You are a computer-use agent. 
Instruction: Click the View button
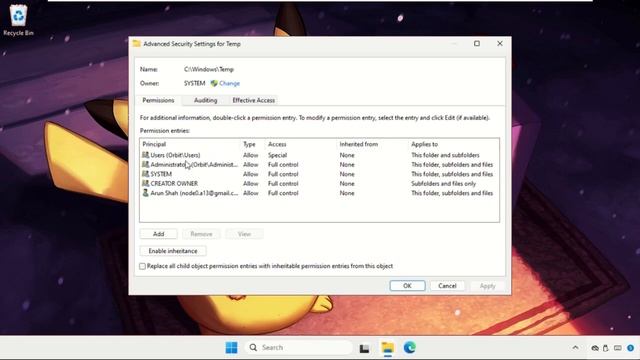(x=244, y=234)
